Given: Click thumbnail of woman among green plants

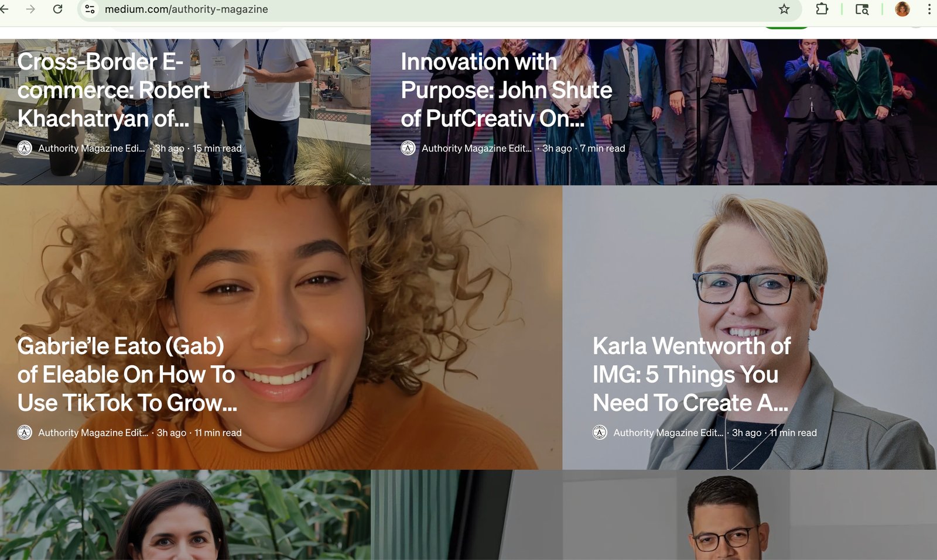Looking at the screenshot, I should point(184,515).
